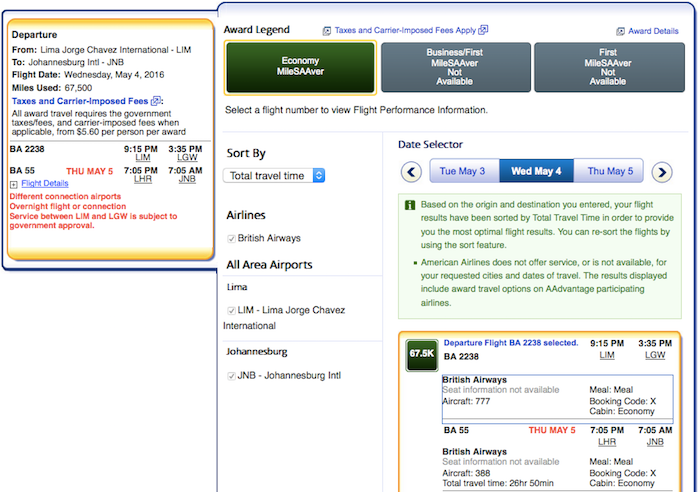The height and width of the screenshot is (492, 700).
Task: Click LGW code in flight results card
Action: coord(655,355)
